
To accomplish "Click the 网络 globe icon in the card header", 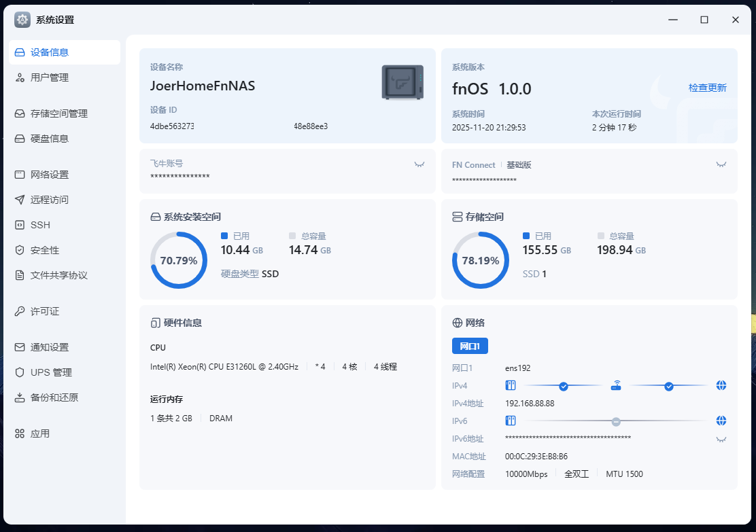I will (x=458, y=323).
